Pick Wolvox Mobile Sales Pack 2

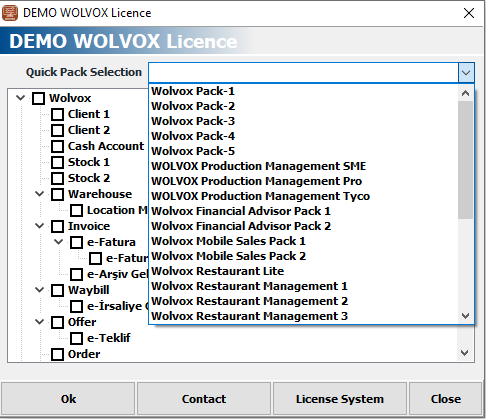[x=303, y=256]
